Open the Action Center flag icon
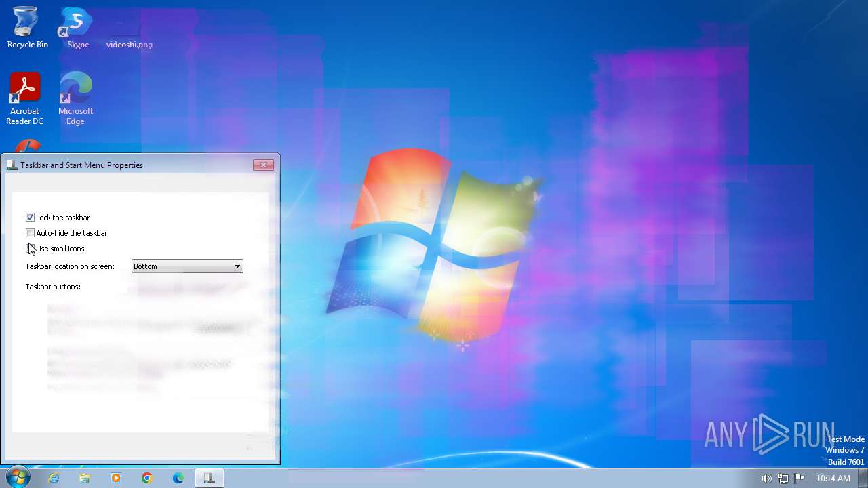The image size is (868, 488). tap(800, 479)
